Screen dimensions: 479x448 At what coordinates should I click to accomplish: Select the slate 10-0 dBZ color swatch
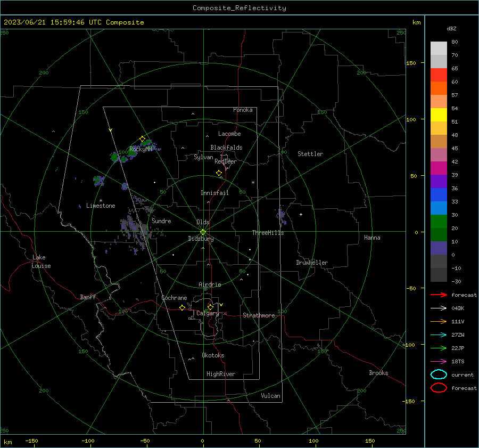coord(439,248)
